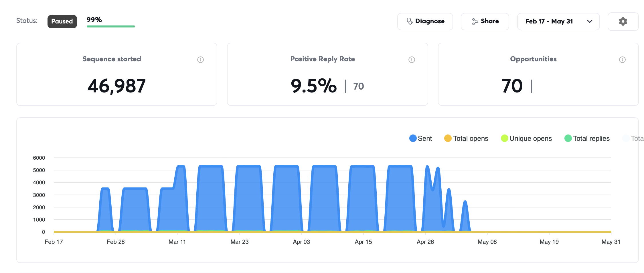Toggle the cut-off legend item after Total replies
644x273 pixels.
tap(633, 139)
